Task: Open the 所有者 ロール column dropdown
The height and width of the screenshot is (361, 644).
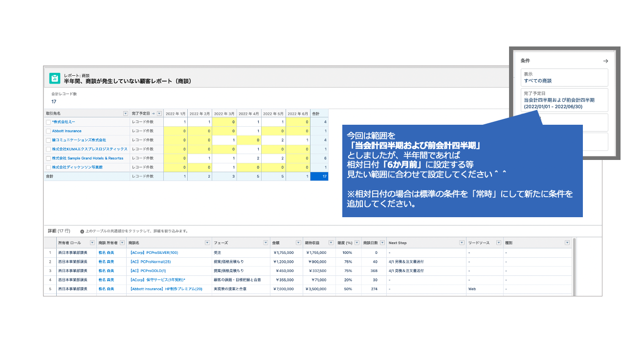Action: (92, 243)
